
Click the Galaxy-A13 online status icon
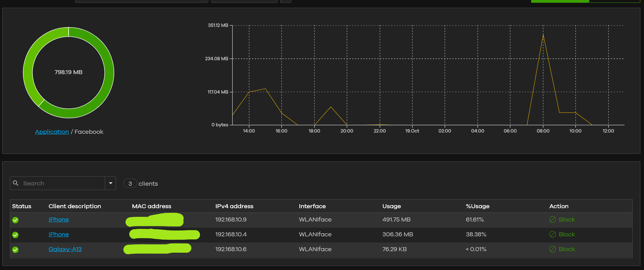[x=15, y=250]
